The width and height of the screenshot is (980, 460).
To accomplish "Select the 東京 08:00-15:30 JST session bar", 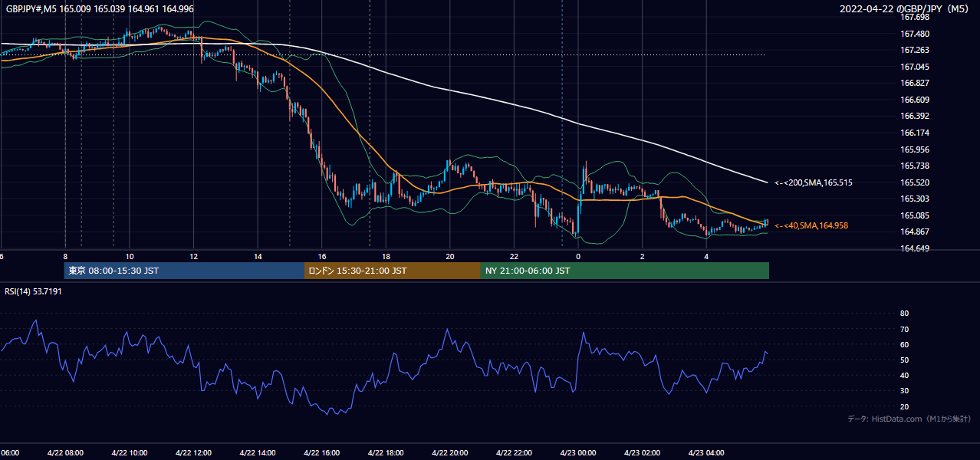I will tap(184, 271).
